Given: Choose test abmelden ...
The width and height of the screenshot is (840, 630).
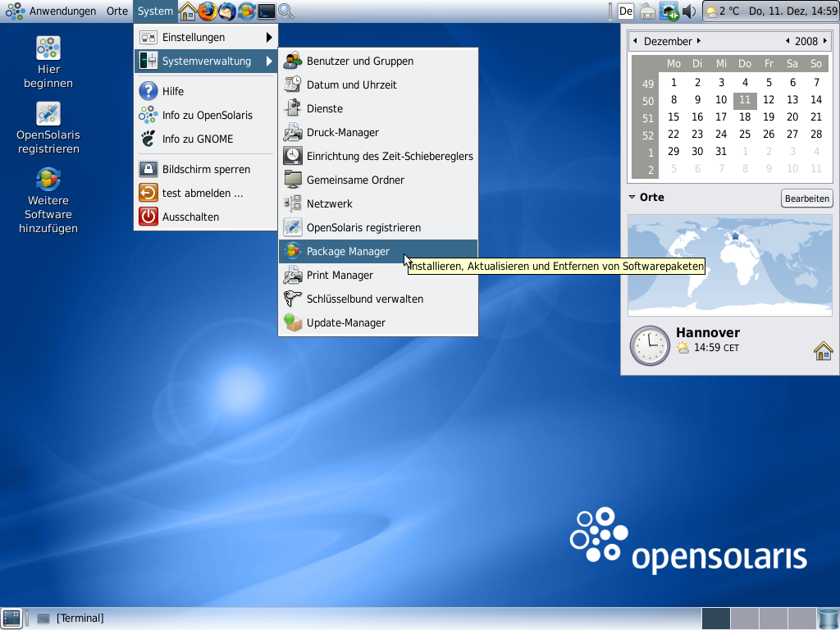Looking at the screenshot, I should tap(206, 194).
